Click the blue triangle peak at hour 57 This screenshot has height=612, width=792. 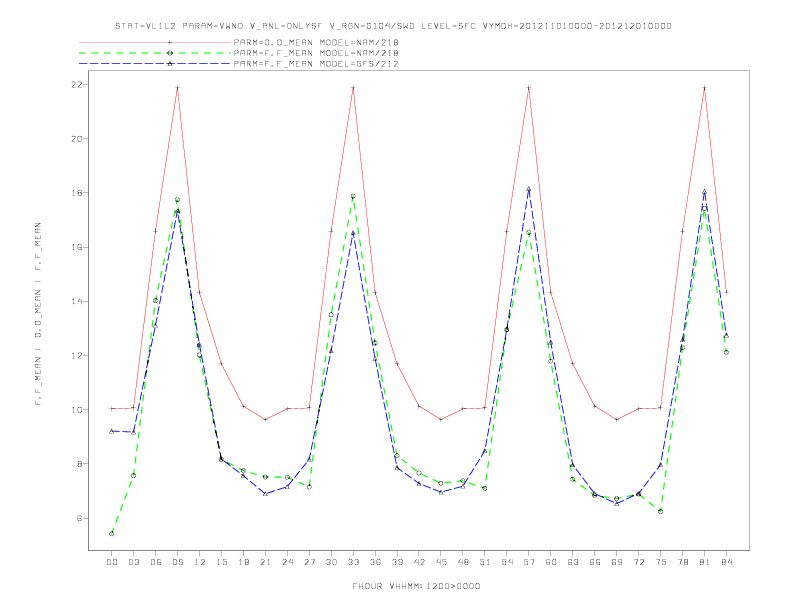[x=529, y=189]
